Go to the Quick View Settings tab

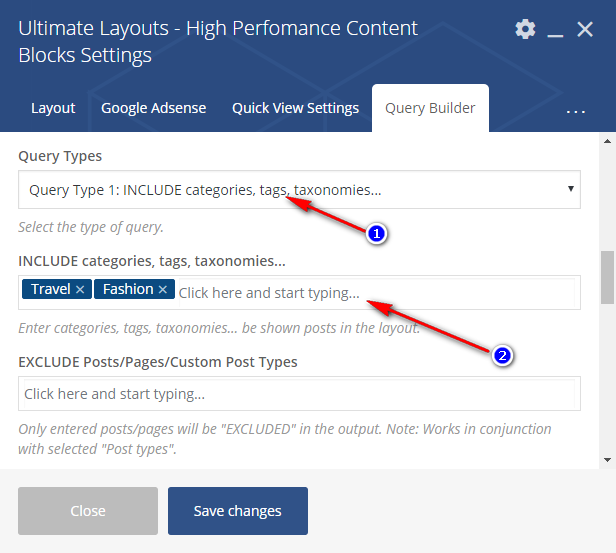[295, 108]
